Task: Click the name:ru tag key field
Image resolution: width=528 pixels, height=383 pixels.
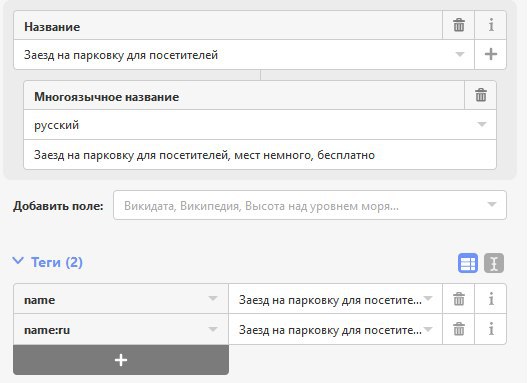Action: (x=121, y=329)
